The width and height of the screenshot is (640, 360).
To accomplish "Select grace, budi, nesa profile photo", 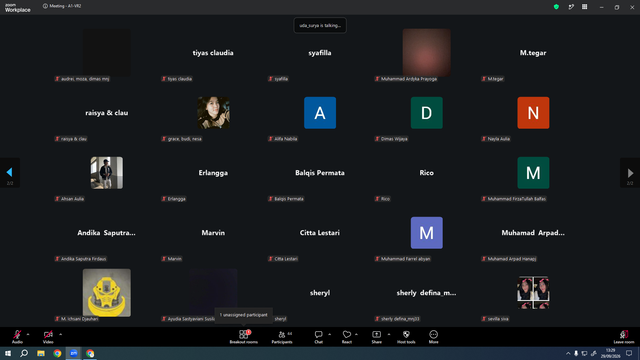I will click(213, 113).
